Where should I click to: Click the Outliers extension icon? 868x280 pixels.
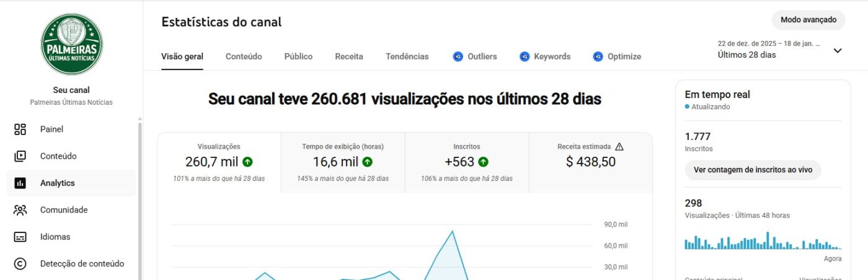(458, 56)
